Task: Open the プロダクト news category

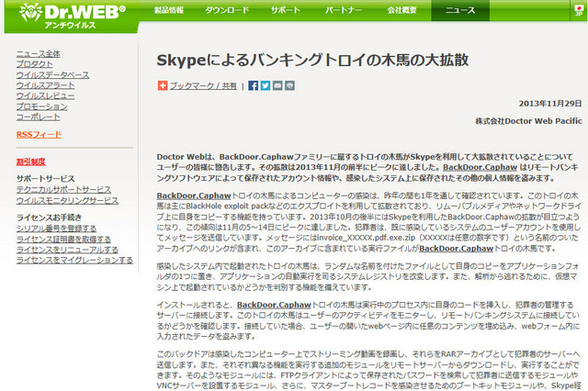Action: coord(35,64)
